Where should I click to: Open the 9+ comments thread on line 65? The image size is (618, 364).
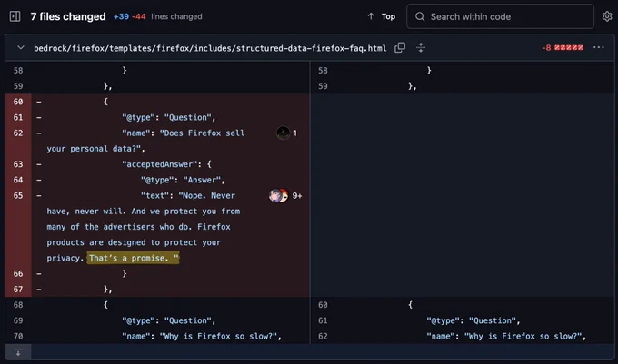click(x=285, y=195)
